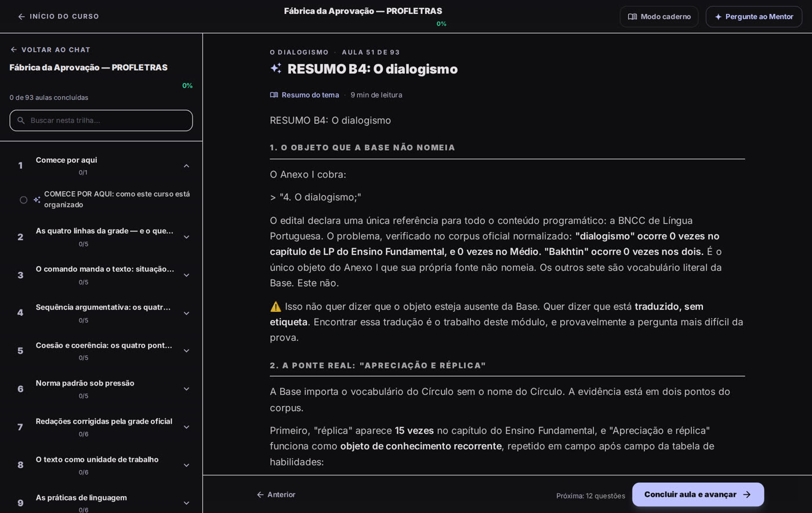
Task: Go to Anterior lesson
Action: pos(276,495)
